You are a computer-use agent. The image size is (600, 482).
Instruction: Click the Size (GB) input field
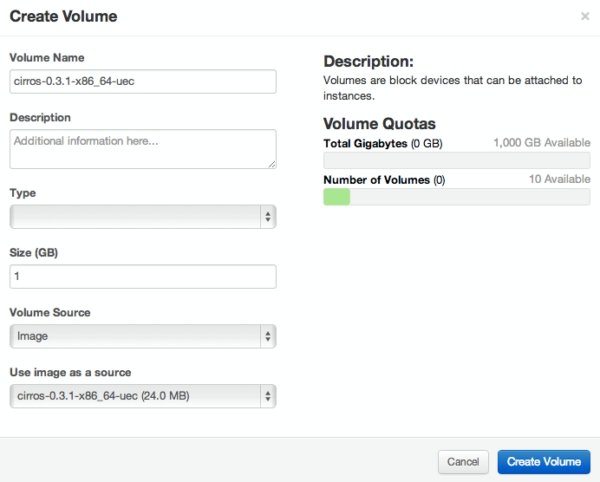pos(143,276)
